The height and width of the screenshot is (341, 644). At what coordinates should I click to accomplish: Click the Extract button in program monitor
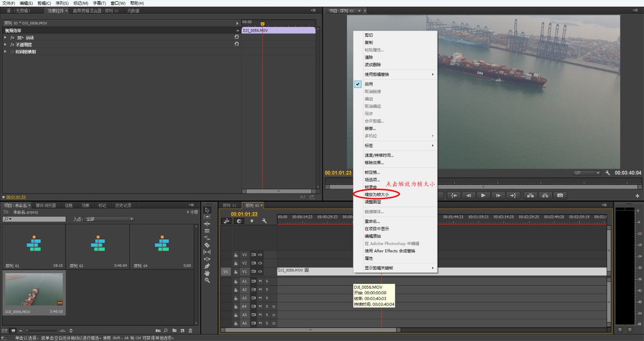pos(545,196)
